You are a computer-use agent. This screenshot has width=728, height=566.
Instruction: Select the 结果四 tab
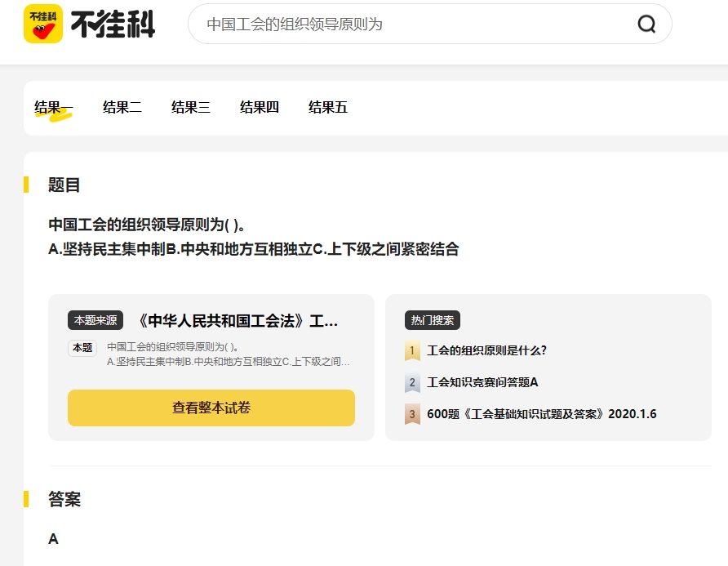pos(260,108)
